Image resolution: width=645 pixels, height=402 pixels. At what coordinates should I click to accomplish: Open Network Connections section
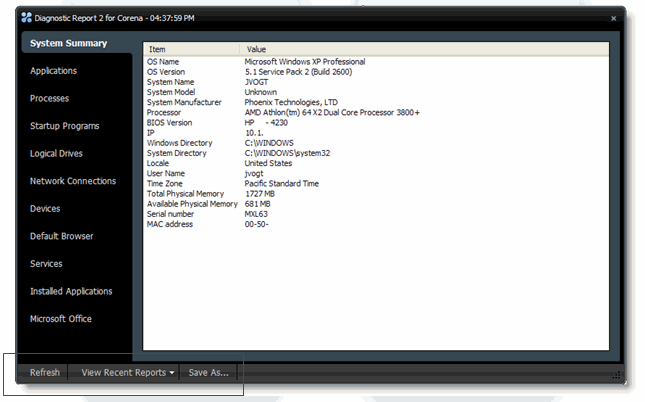click(x=73, y=181)
